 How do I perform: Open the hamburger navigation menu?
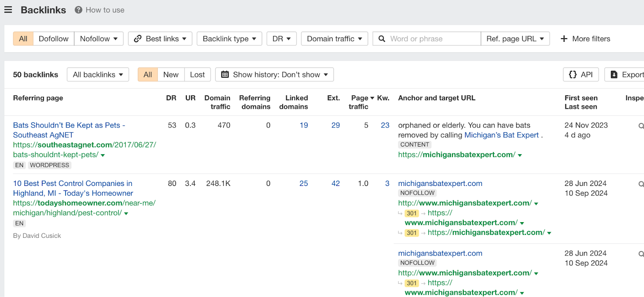tap(8, 10)
